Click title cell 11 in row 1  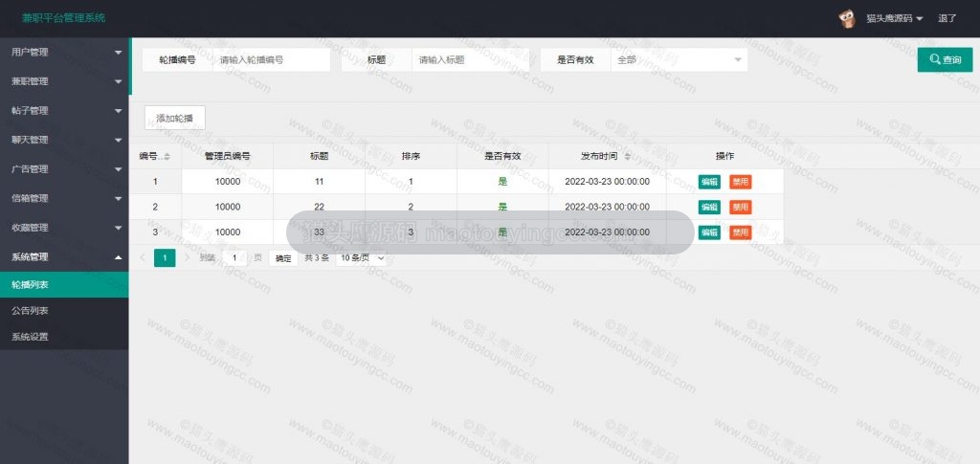point(320,182)
